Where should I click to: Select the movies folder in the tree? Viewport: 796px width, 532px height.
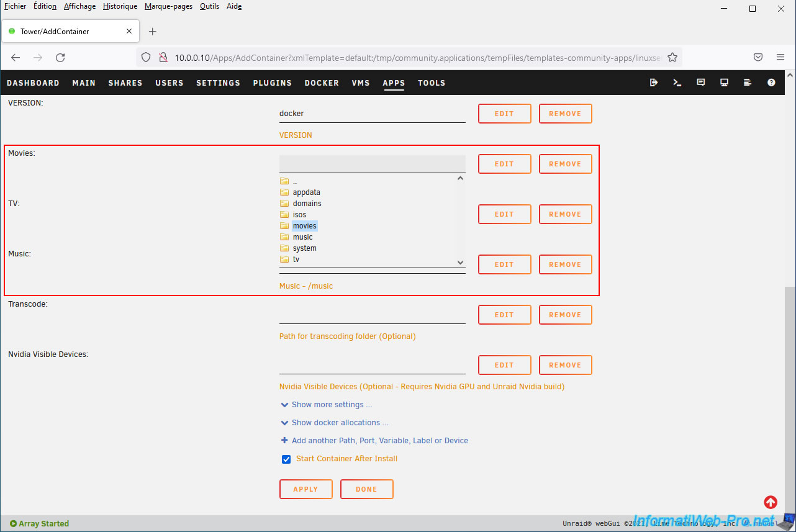coord(304,226)
